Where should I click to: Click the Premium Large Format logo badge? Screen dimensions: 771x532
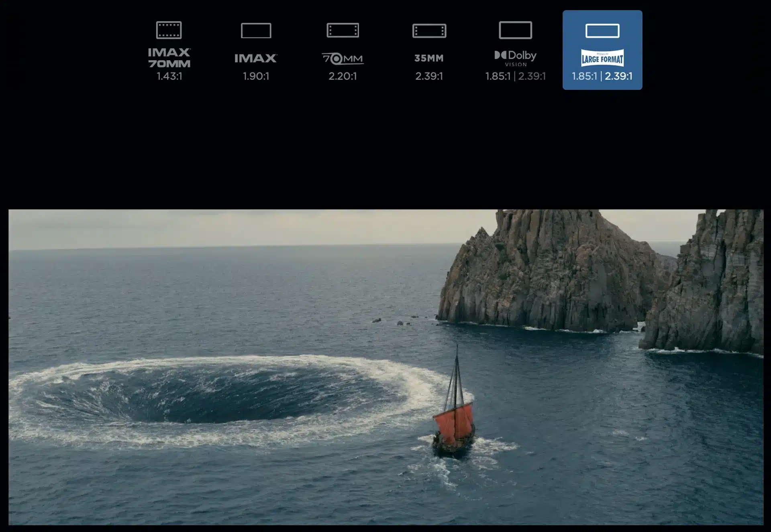point(602,58)
